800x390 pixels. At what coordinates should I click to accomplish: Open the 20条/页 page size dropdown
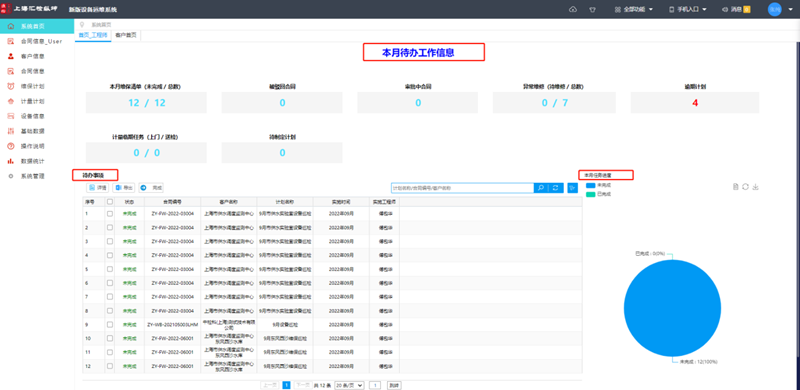(x=349, y=385)
